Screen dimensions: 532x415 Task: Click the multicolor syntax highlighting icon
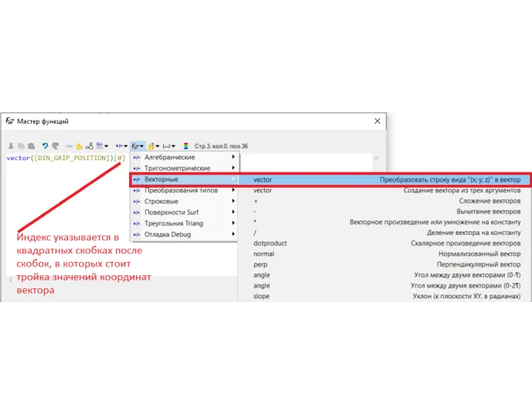point(186,146)
